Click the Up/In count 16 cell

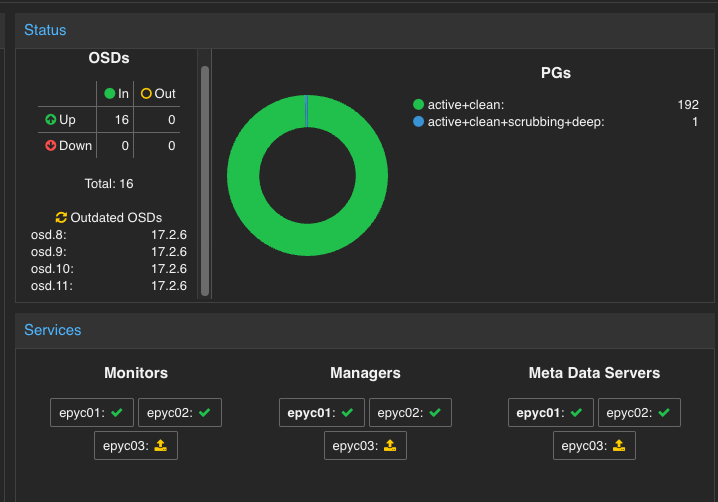coord(121,120)
